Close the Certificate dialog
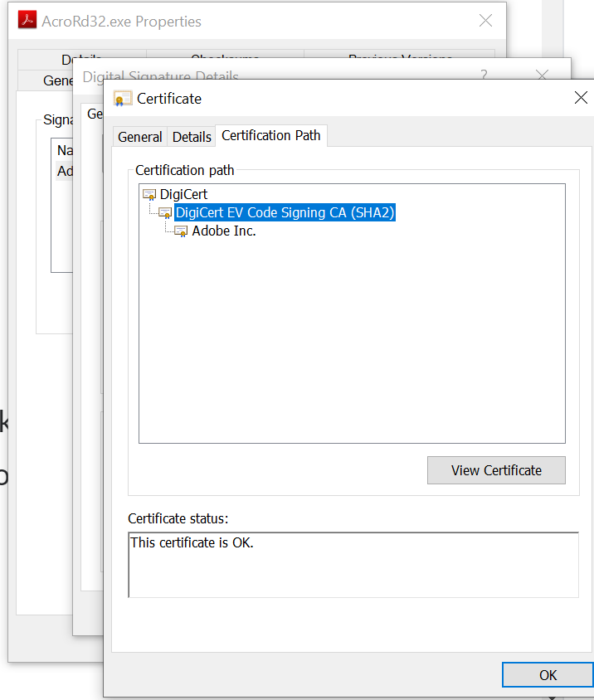The width and height of the screenshot is (594, 700). tap(581, 97)
